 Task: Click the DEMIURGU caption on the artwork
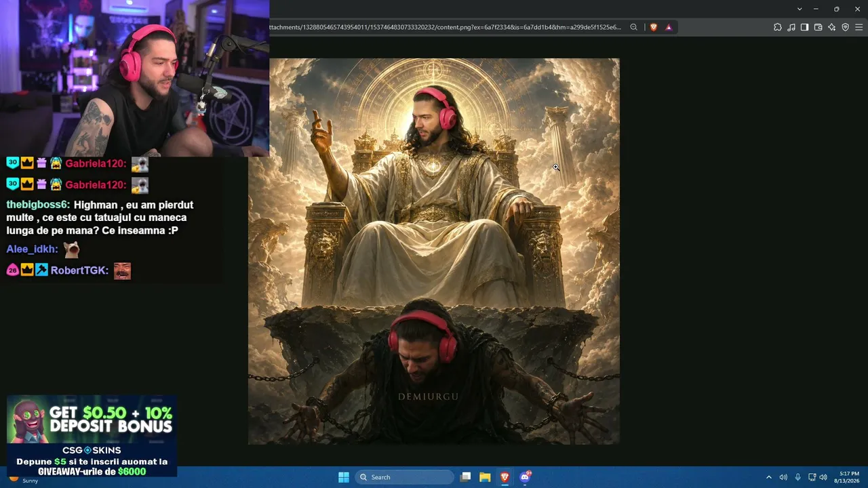click(x=428, y=396)
